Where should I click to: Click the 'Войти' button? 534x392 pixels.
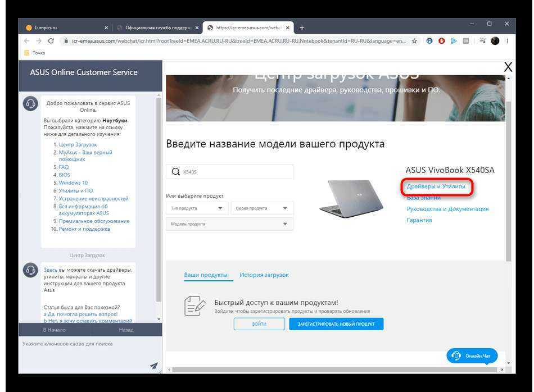(259, 324)
